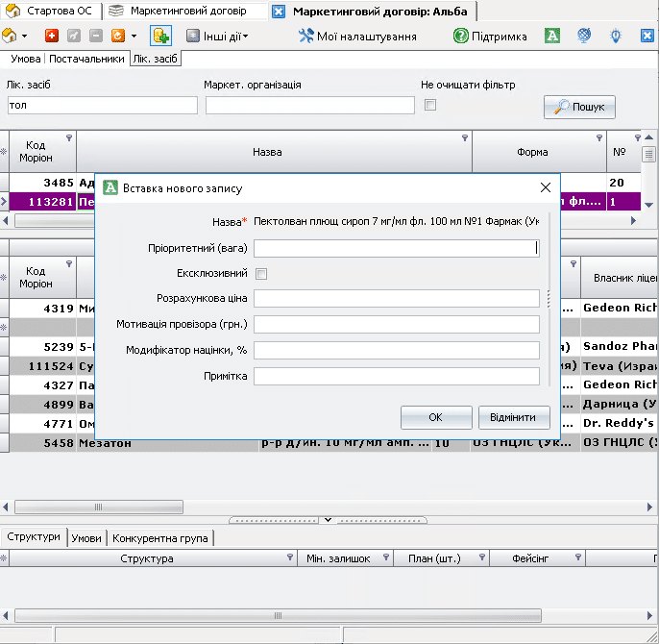Open Мої налаштування settings
Viewport: 659px width, 644px height.
[x=357, y=37]
